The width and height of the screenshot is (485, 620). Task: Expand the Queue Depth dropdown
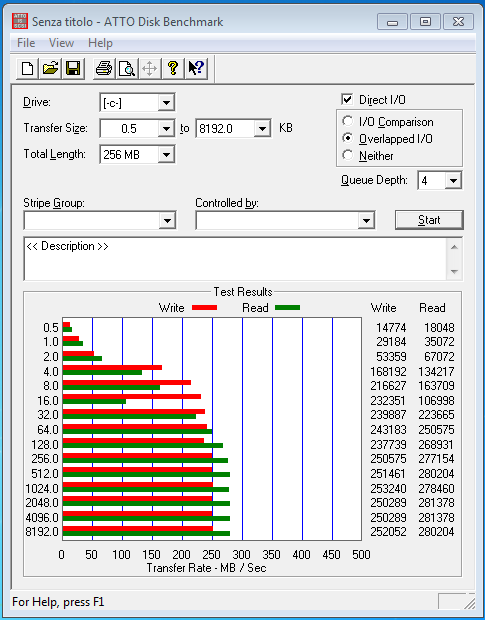pos(453,181)
